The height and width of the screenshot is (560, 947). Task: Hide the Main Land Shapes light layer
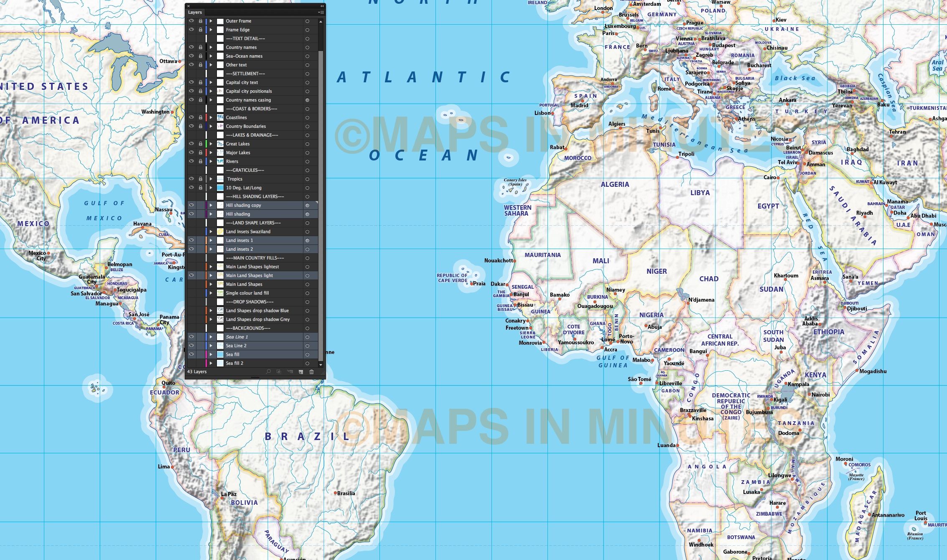coord(191,275)
